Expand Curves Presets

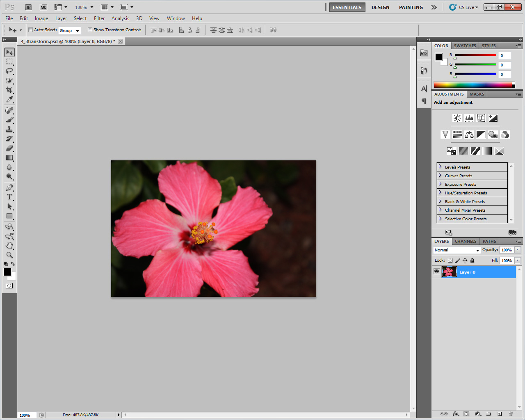click(x=440, y=176)
